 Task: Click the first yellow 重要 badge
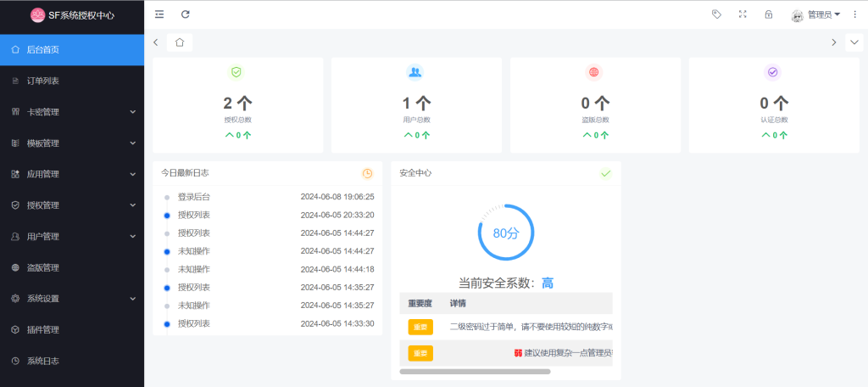pos(420,327)
